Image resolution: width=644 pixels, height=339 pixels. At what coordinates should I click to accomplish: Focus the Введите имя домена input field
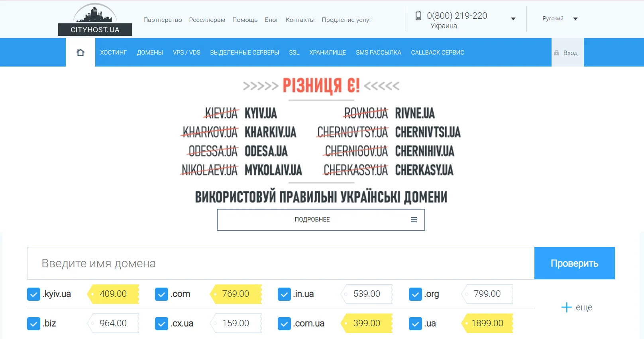tap(281, 263)
